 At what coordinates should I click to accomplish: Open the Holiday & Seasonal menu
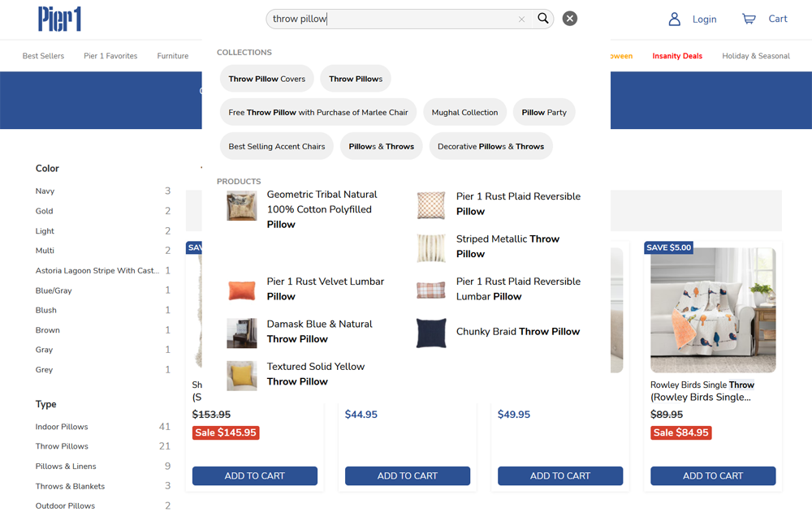tap(755, 56)
